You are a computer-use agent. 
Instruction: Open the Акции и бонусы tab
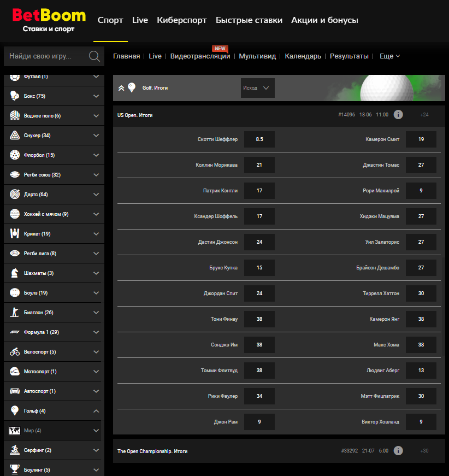324,20
